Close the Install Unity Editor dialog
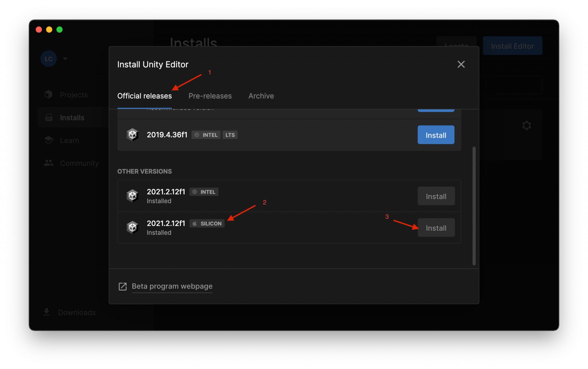 [461, 64]
